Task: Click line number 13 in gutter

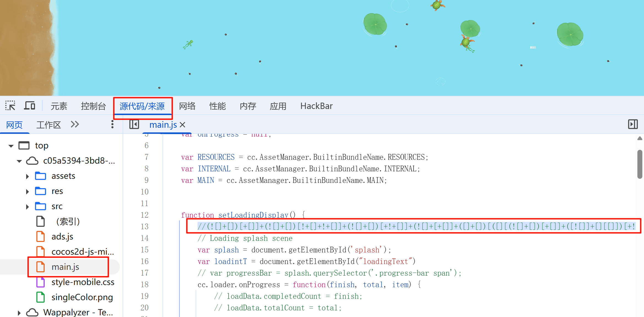Action: click(x=145, y=227)
